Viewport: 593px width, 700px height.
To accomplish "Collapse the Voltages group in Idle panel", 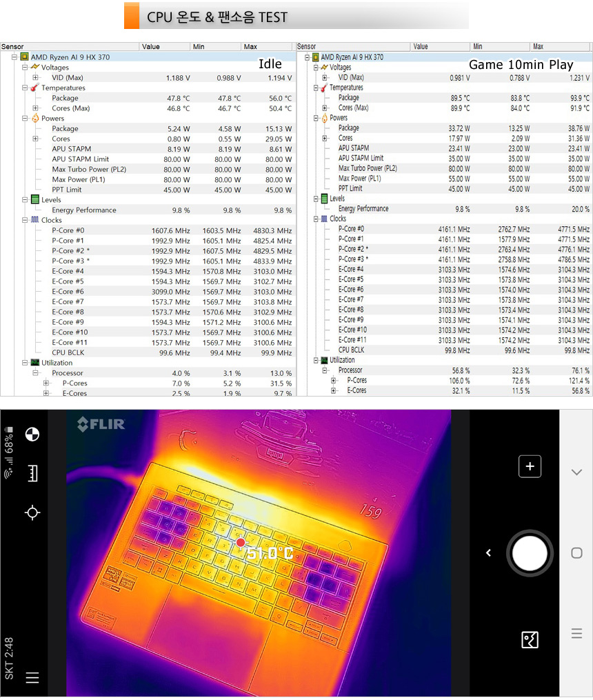I will click(25, 68).
